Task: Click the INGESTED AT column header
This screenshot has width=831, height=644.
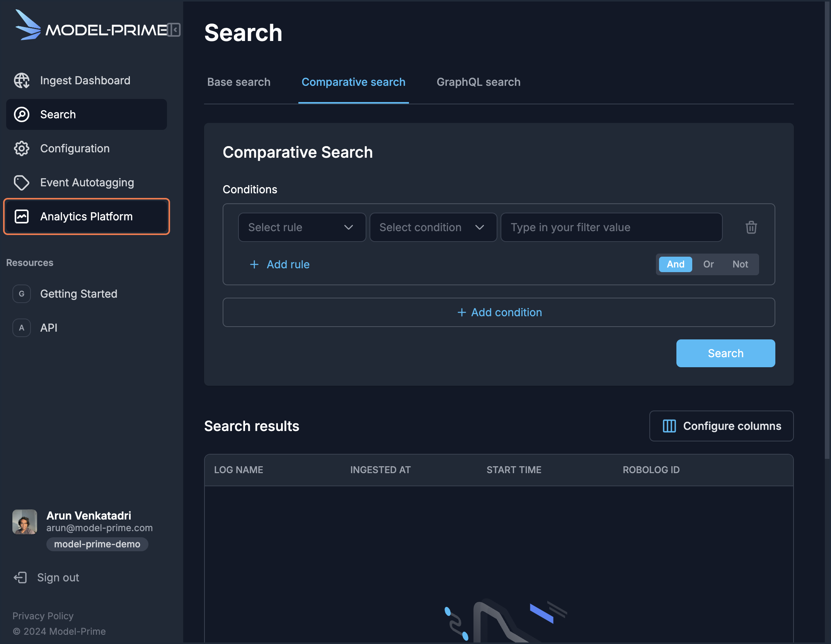Action: tap(380, 470)
